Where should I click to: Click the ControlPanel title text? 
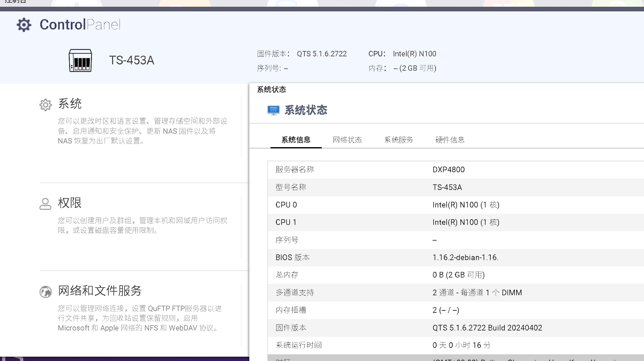coord(80,25)
